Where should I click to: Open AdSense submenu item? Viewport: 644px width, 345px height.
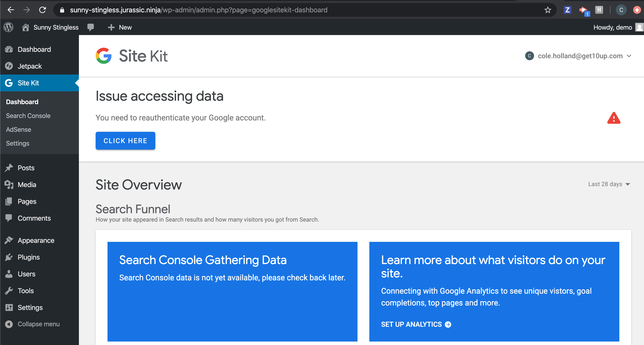click(18, 129)
